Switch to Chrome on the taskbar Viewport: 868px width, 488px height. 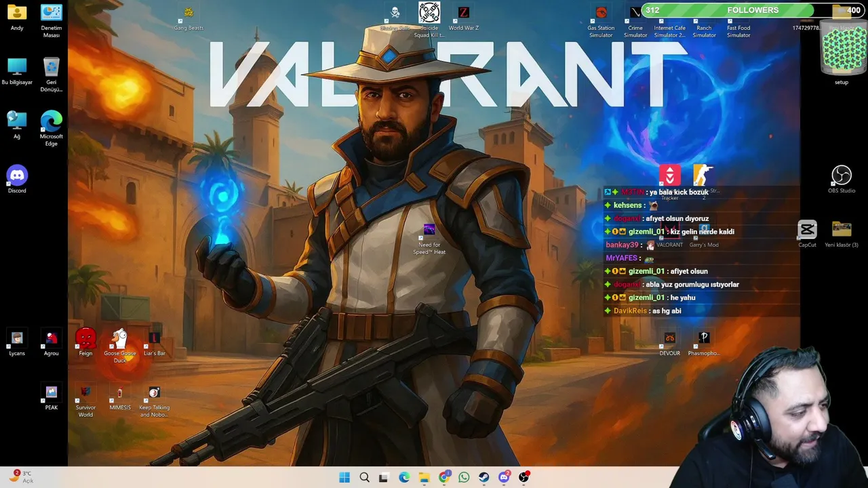444,477
